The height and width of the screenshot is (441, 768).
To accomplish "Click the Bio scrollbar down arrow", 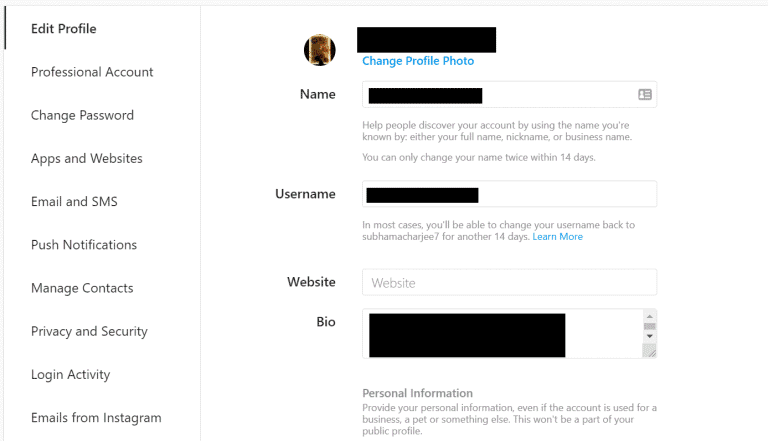I will click(649, 336).
